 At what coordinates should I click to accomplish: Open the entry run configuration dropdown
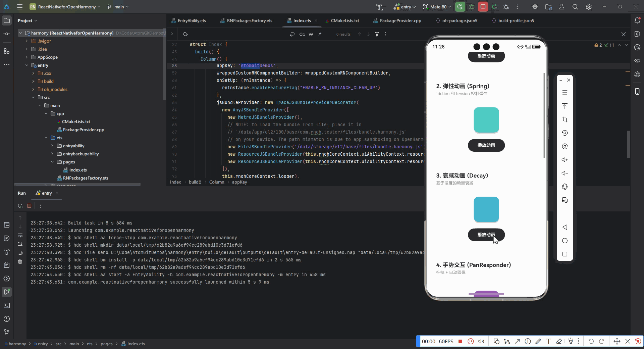(x=405, y=7)
